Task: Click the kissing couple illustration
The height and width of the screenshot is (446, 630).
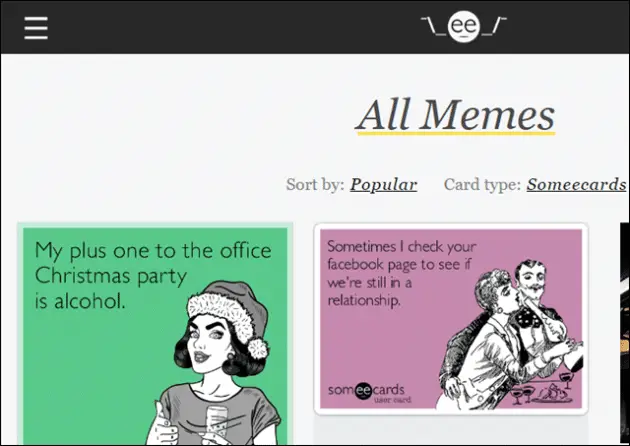Action: click(510, 333)
